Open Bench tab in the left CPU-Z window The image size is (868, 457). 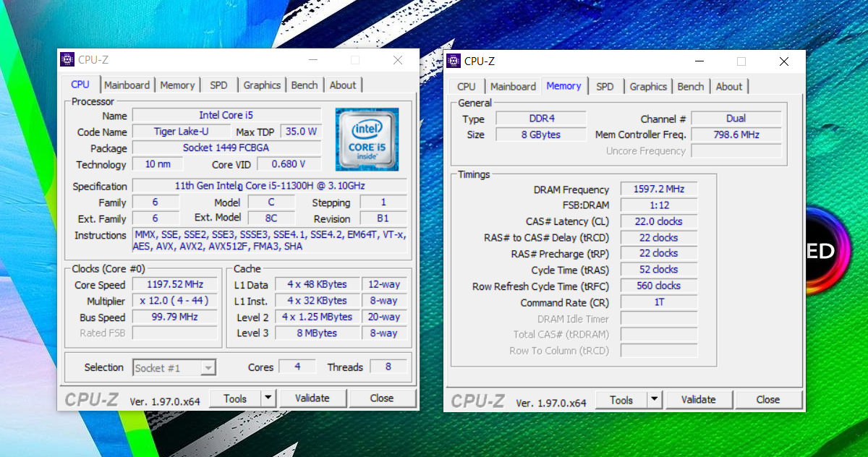305,85
